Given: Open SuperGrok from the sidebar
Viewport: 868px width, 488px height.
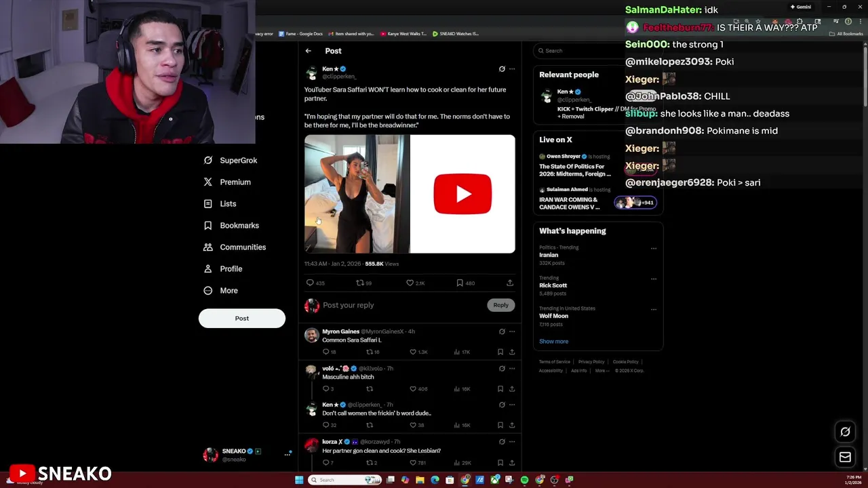Looking at the screenshot, I should point(231,161).
